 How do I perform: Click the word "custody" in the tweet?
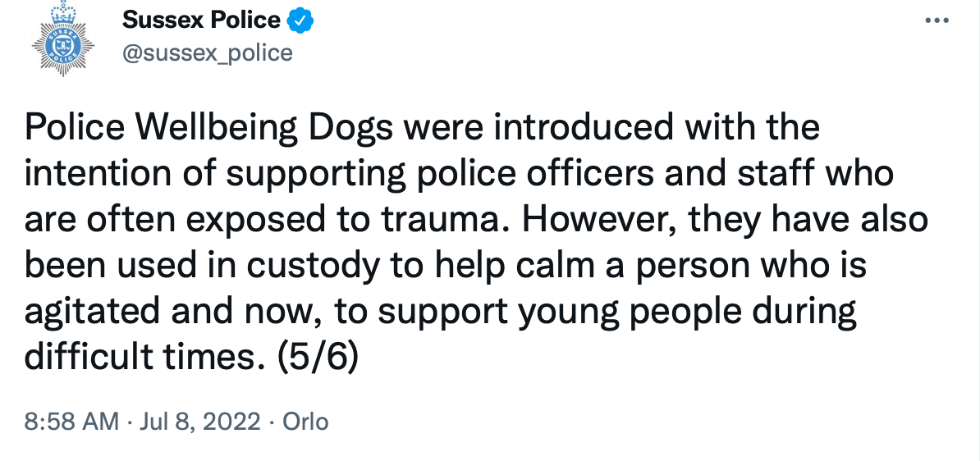coord(312,267)
